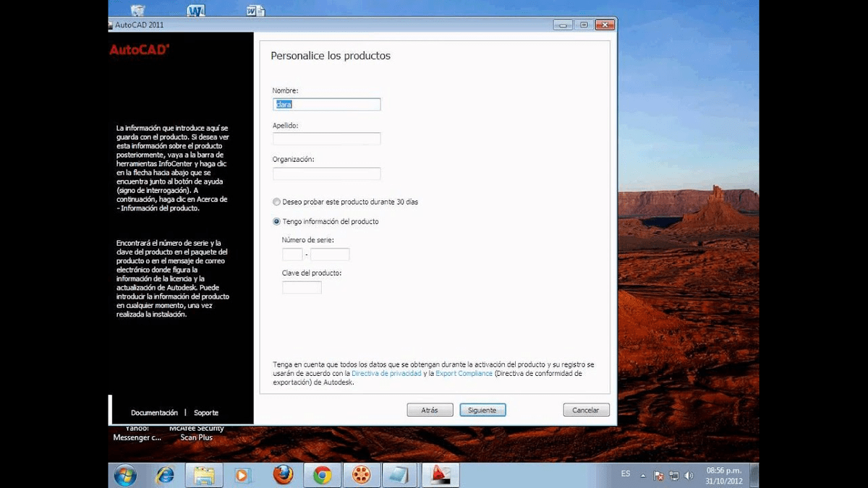The width and height of the screenshot is (868, 488).
Task: Launch Internet Explorer from the taskbar
Action: pos(165,475)
